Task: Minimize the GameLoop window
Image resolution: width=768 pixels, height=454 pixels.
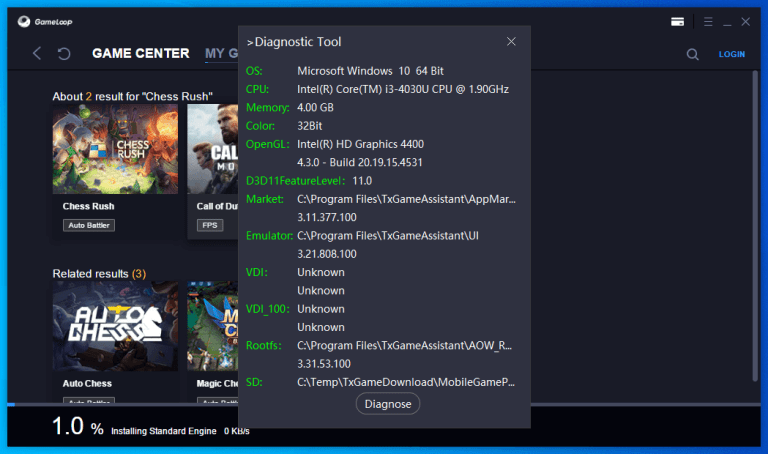Action: (x=727, y=23)
